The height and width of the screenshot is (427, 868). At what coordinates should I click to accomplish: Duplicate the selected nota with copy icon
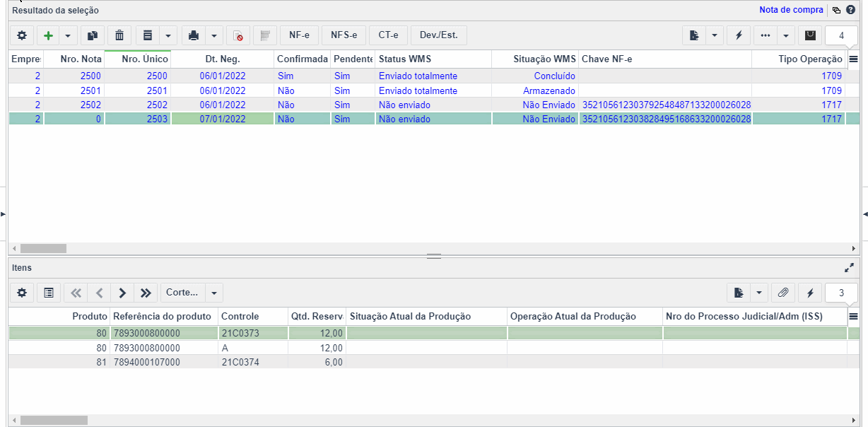[x=92, y=35]
